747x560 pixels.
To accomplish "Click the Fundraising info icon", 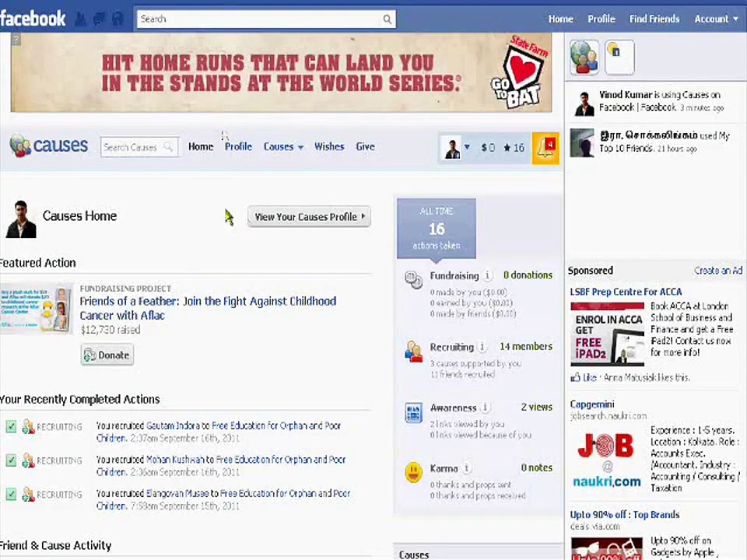I will click(487, 275).
